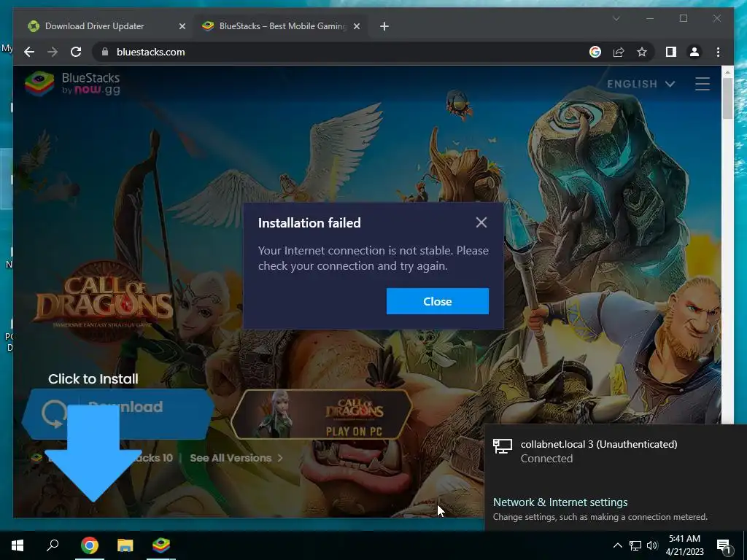Open File Explorer from taskbar
The width and height of the screenshot is (747, 560).
click(x=125, y=545)
